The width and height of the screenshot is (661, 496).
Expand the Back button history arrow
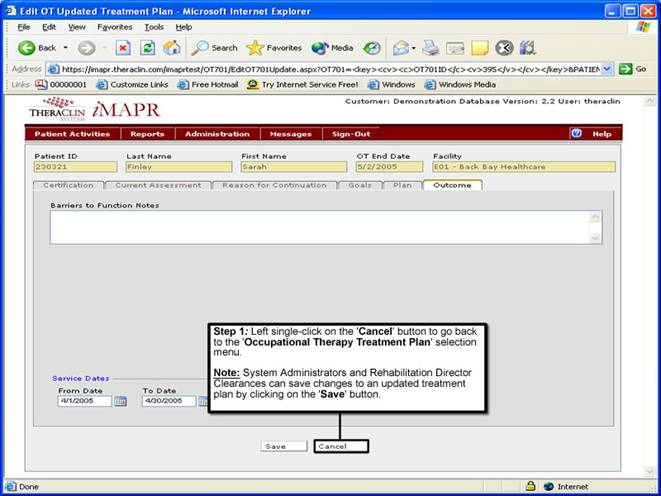pos(66,47)
